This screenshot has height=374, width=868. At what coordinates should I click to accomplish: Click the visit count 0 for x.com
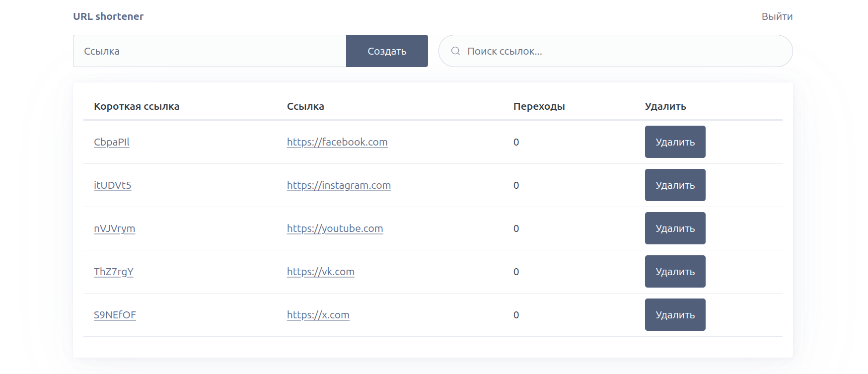point(516,315)
